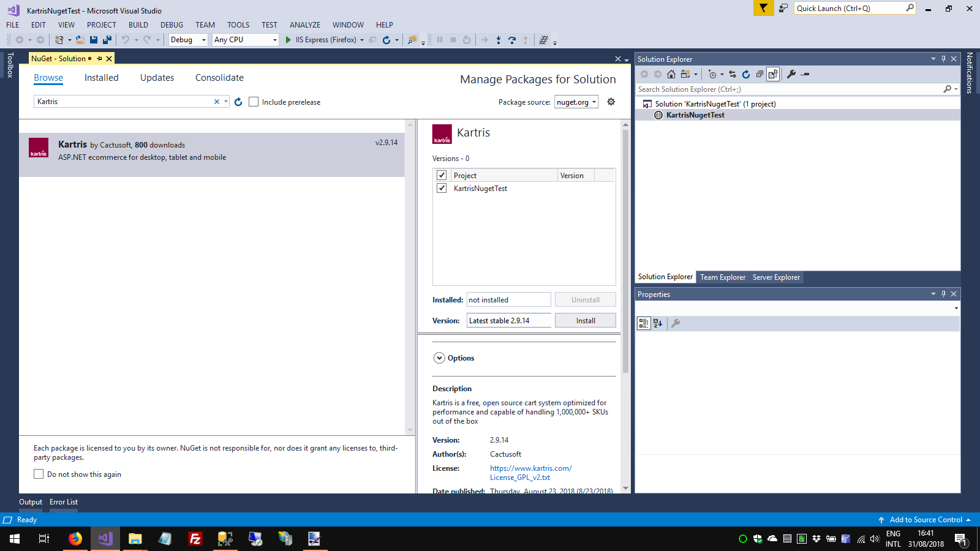Image resolution: width=980 pixels, height=551 pixels.
Task: Toggle the Project header select-all checkbox
Action: pyautogui.click(x=442, y=175)
